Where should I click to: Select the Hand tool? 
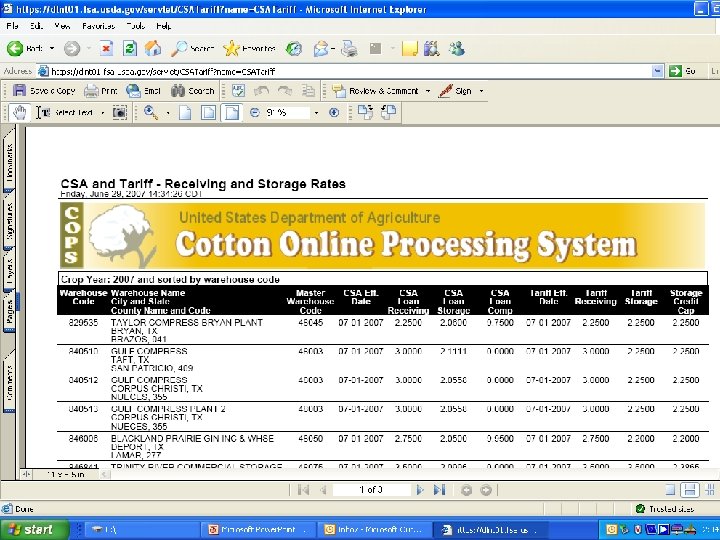click(18, 113)
